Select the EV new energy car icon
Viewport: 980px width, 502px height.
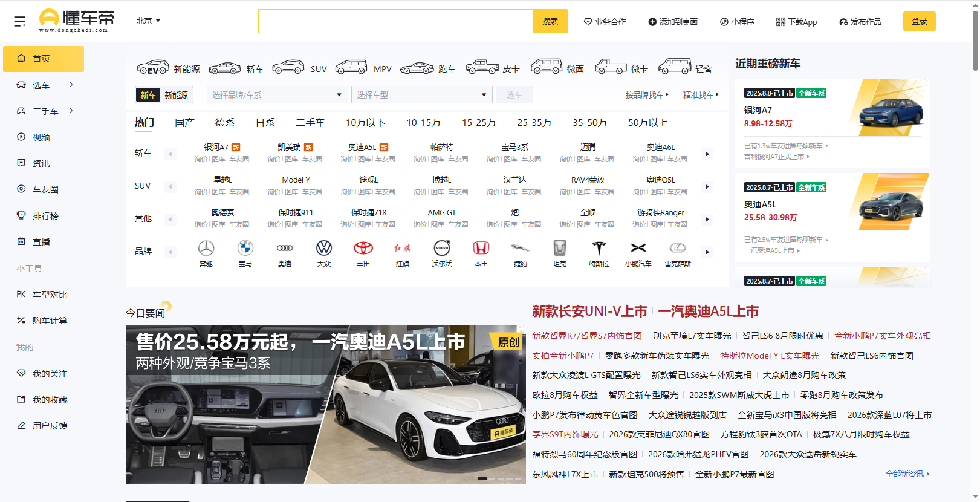(153, 67)
